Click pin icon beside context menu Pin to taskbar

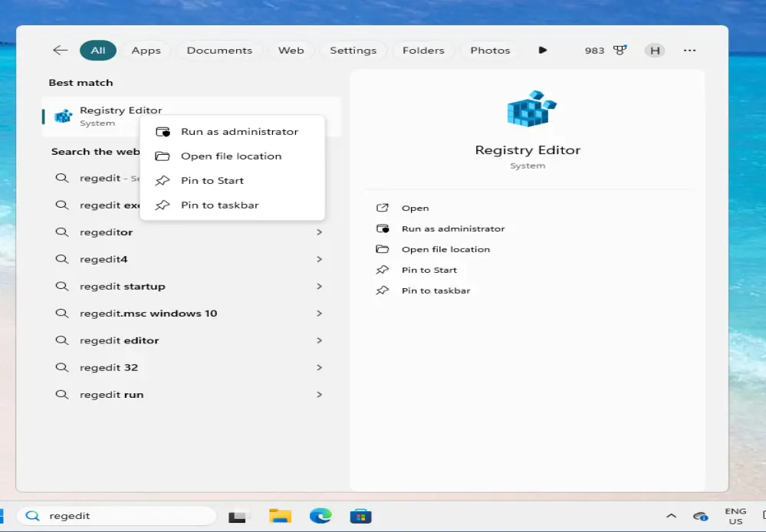[163, 205]
